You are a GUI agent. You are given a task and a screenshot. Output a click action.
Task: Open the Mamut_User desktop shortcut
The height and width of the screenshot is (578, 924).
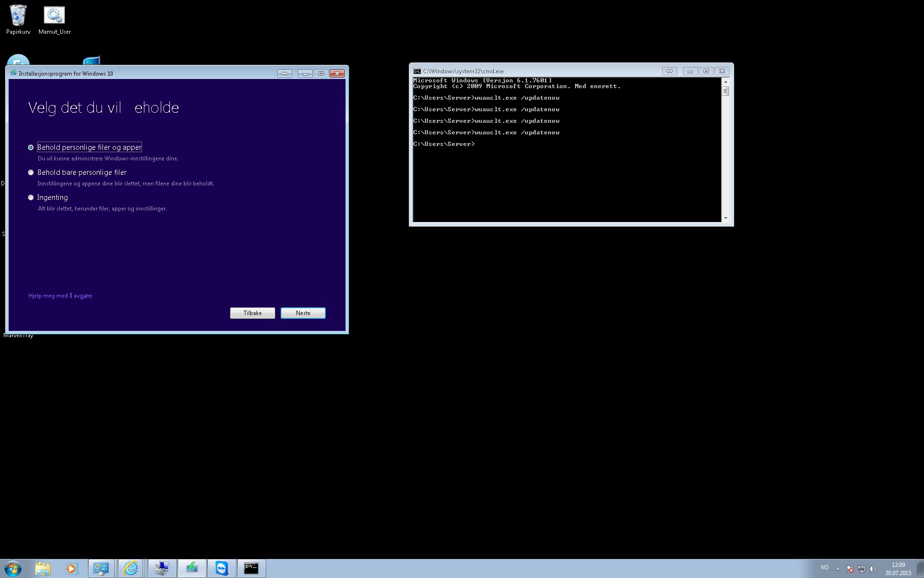[54, 19]
